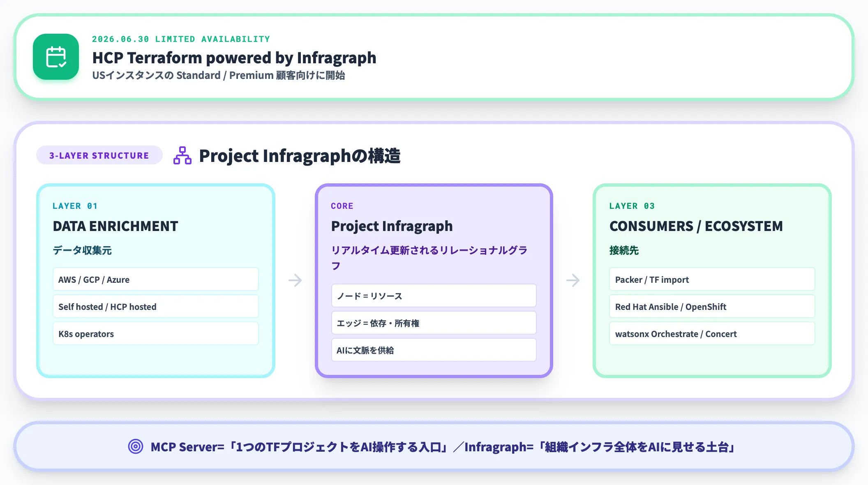868x485 pixels.
Task: Select the AWS / GCP / Azure item
Action: (156, 279)
